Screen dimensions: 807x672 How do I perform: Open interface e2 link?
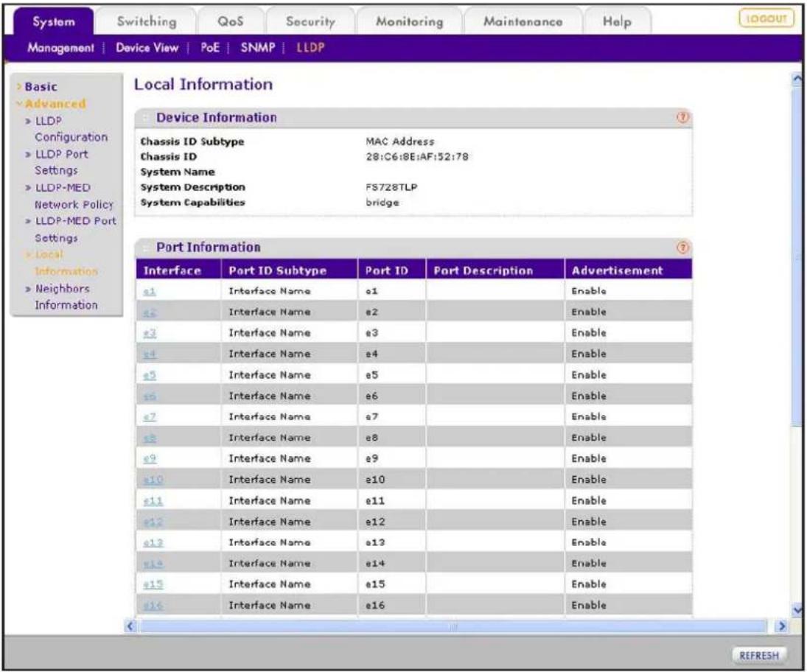click(x=150, y=313)
